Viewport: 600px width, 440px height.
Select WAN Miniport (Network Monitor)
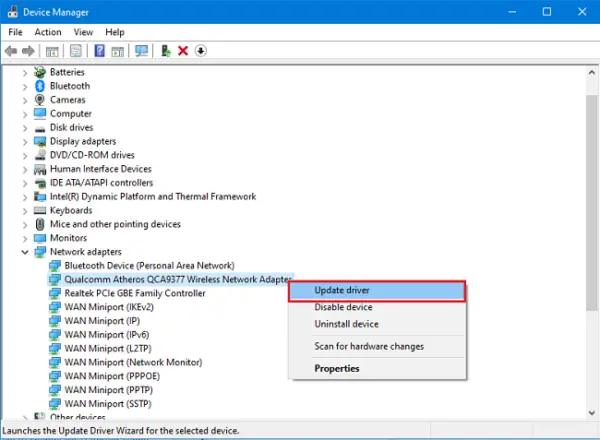[133, 362]
